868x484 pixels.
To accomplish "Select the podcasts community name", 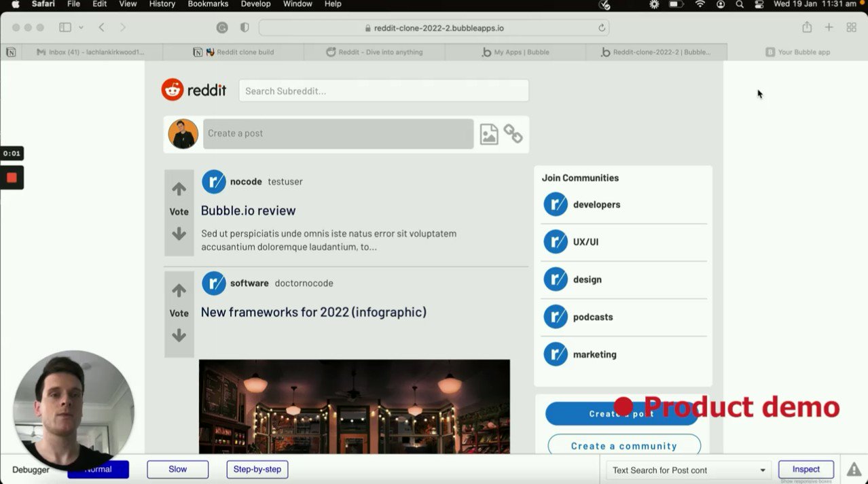I will tap(593, 317).
